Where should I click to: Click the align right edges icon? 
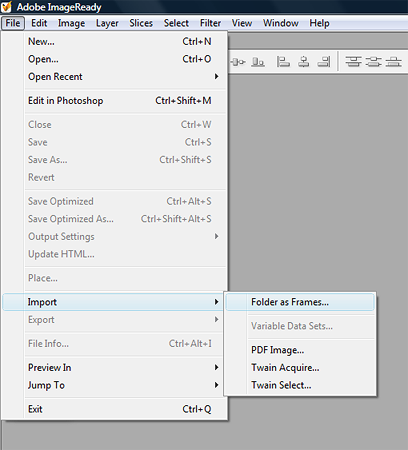click(x=324, y=62)
